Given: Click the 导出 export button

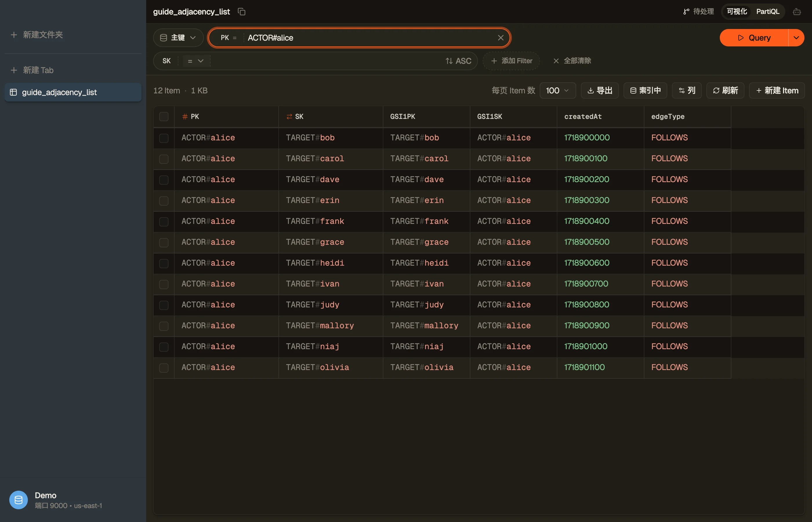Looking at the screenshot, I should pos(599,90).
